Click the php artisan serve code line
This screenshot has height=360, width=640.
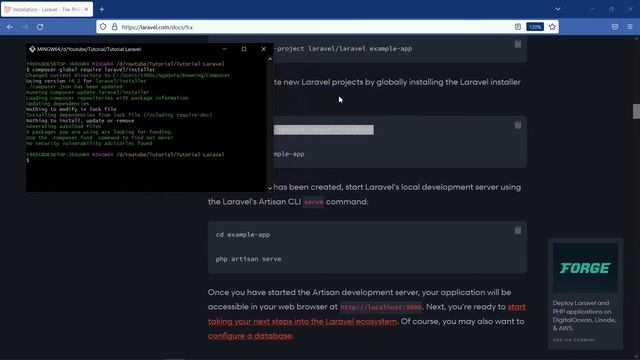248,259
